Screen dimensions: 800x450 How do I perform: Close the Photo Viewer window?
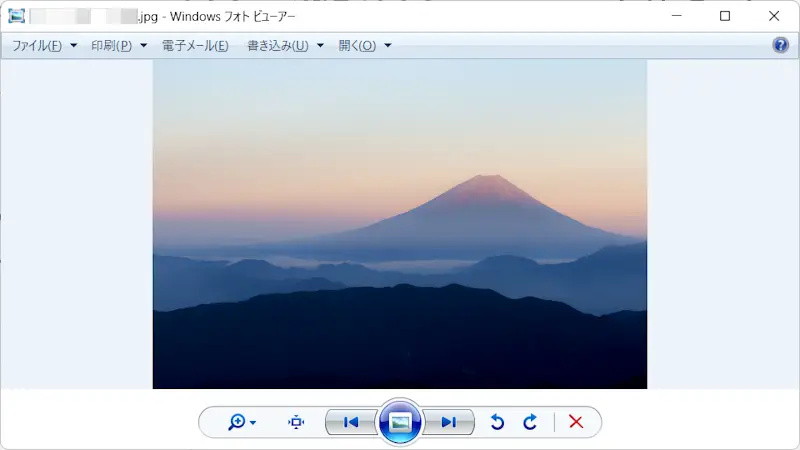[x=774, y=16]
